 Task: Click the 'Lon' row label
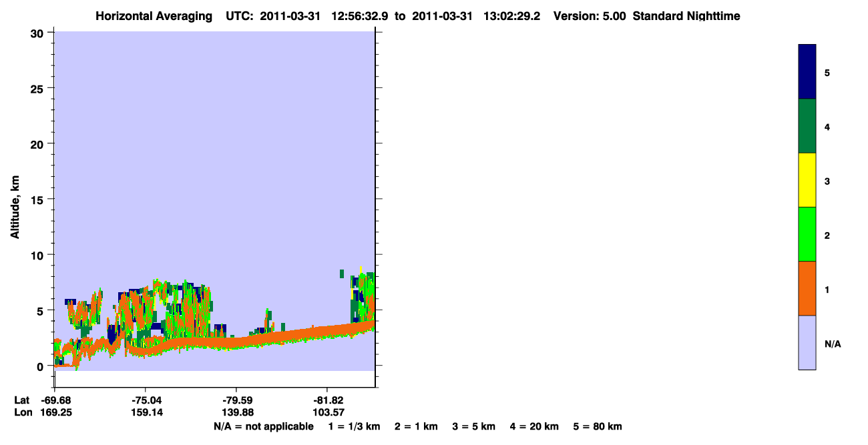pos(22,412)
